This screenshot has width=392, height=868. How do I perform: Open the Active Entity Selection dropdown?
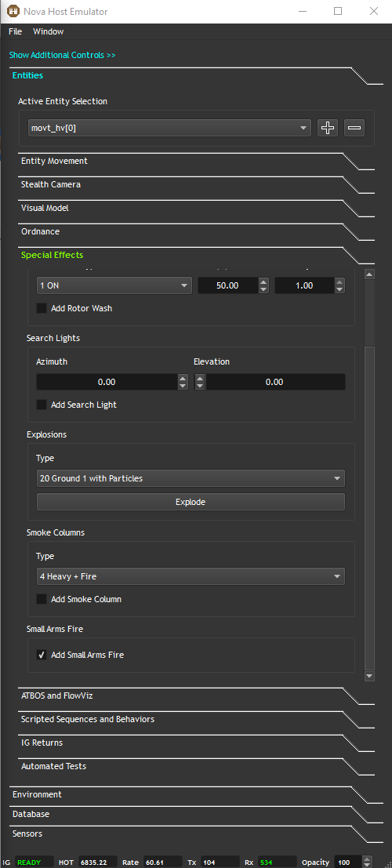point(169,128)
